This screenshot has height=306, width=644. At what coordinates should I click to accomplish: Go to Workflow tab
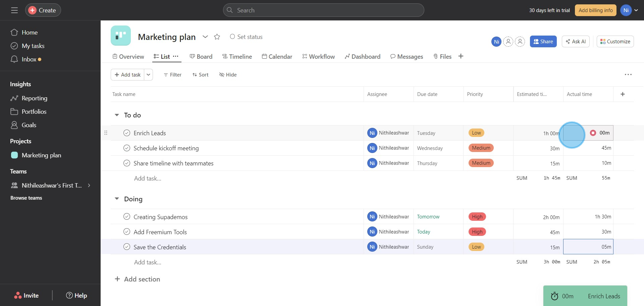click(318, 57)
